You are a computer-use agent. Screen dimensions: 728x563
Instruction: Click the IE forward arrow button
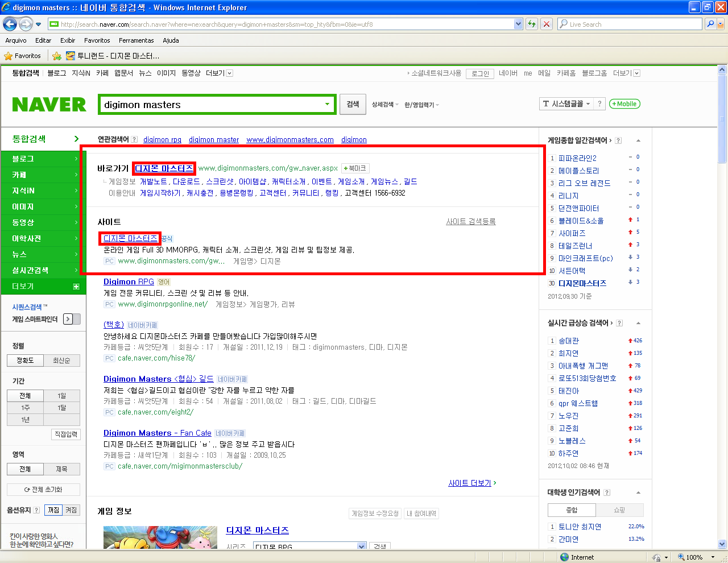coord(26,24)
